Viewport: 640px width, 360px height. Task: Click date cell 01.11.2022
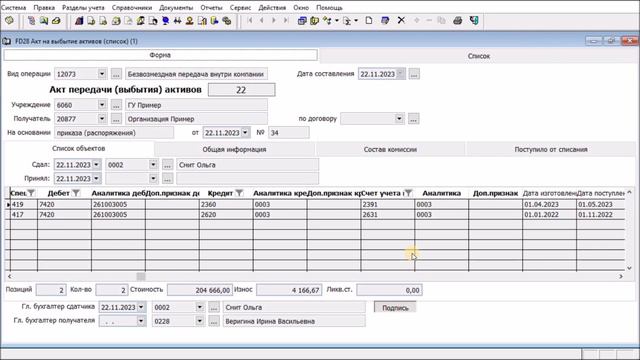click(x=600, y=215)
